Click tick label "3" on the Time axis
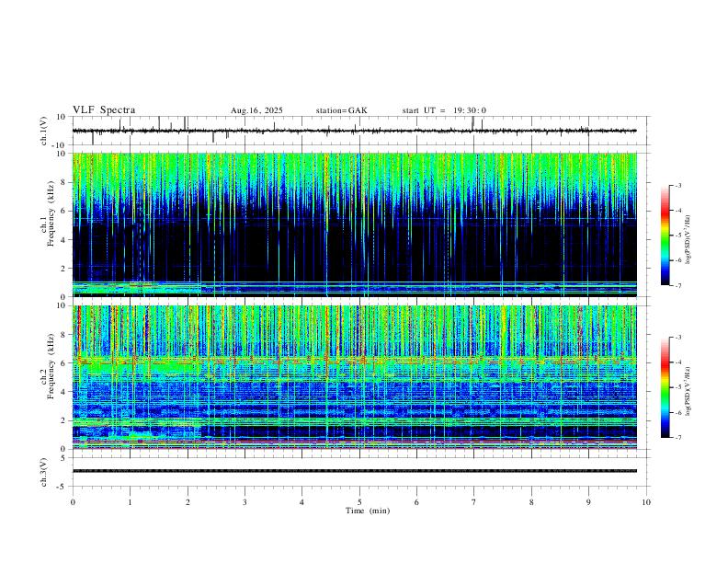The height and width of the screenshot is (563, 728). pos(245,502)
